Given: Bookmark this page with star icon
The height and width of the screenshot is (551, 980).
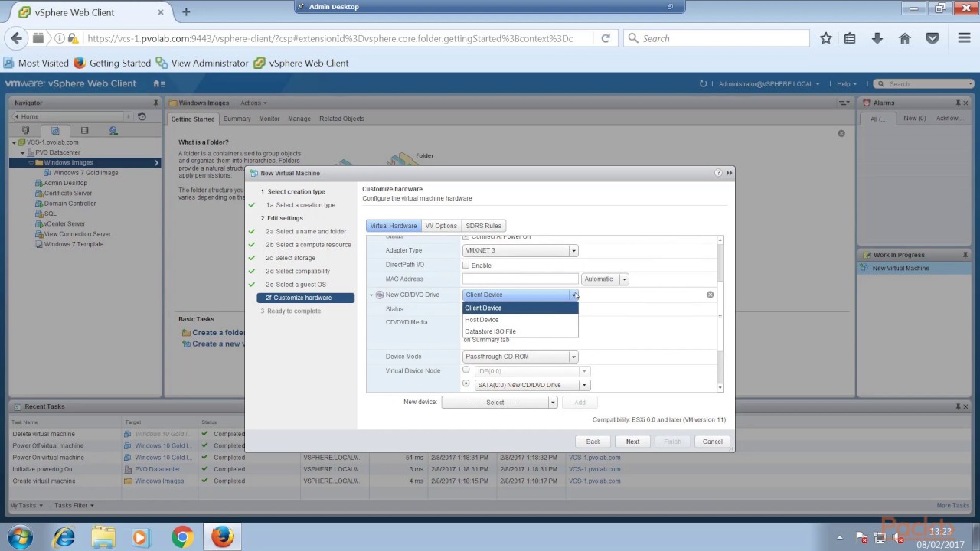Looking at the screenshot, I should pyautogui.click(x=826, y=38).
